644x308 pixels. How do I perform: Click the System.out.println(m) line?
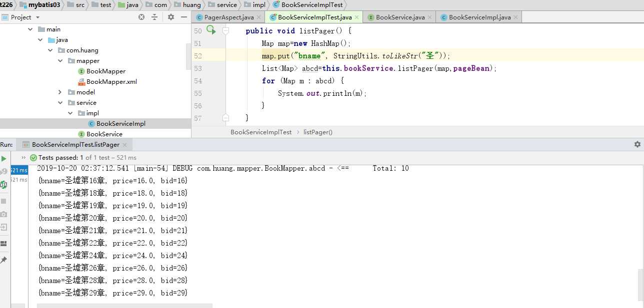click(x=322, y=93)
